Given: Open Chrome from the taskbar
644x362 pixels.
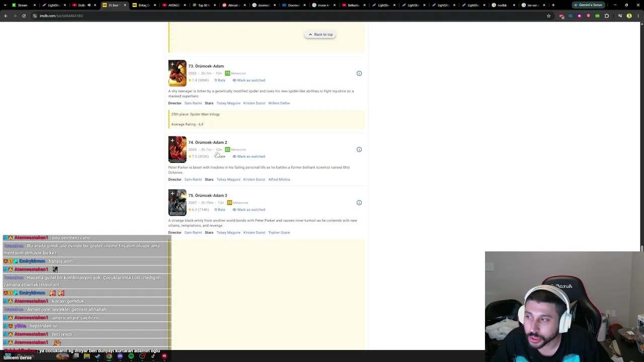Looking at the screenshot, I should tap(109, 356).
